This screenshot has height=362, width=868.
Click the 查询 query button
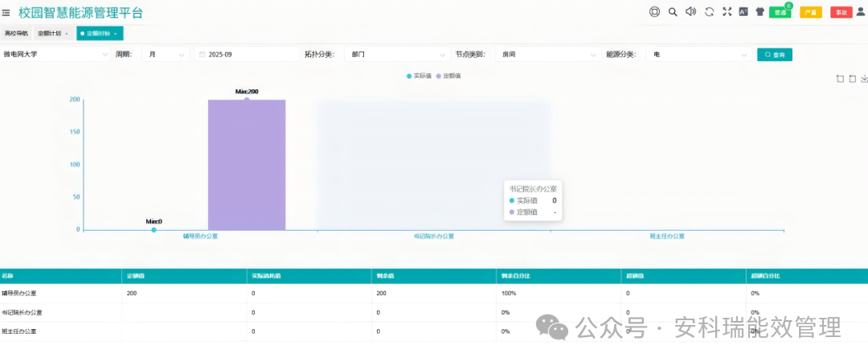775,54
